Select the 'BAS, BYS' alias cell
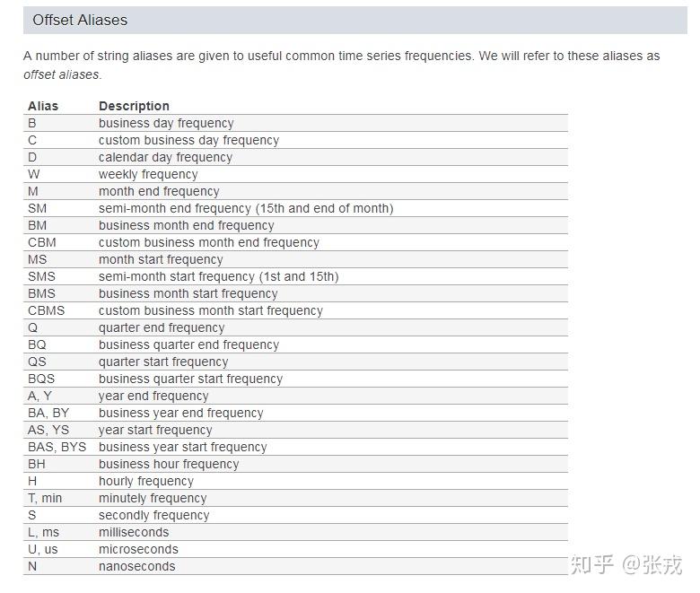The width and height of the screenshot is (700, 593). tap(57, 447)
